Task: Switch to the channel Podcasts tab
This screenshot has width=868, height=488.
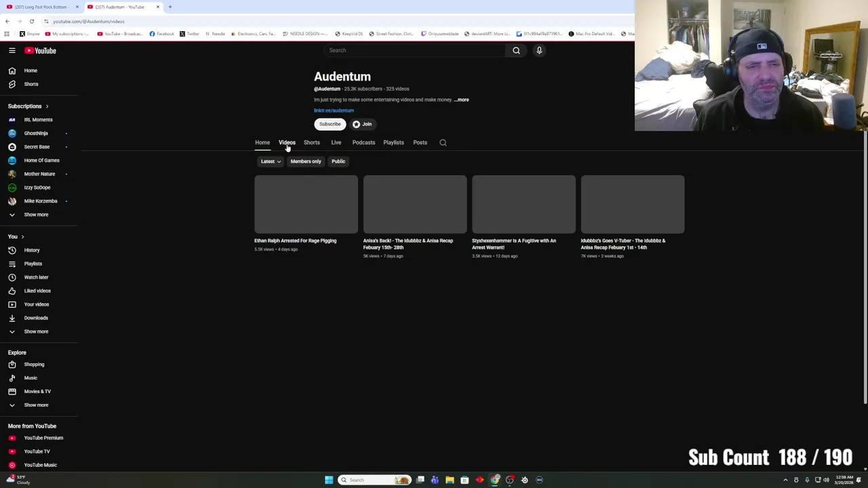Action: point(363,142)
